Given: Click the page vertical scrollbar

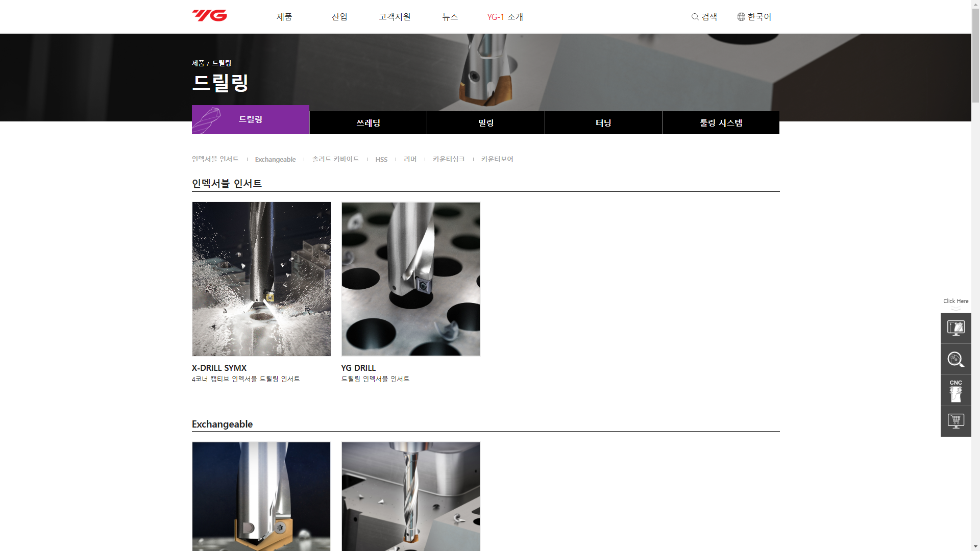Looking at the screenshot, I should (975, 56).
